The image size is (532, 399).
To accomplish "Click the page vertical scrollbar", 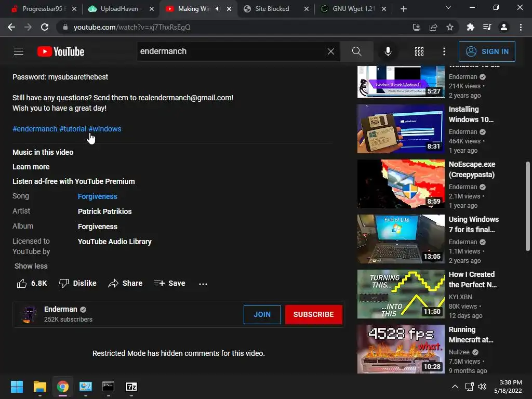I will point(528,206).
